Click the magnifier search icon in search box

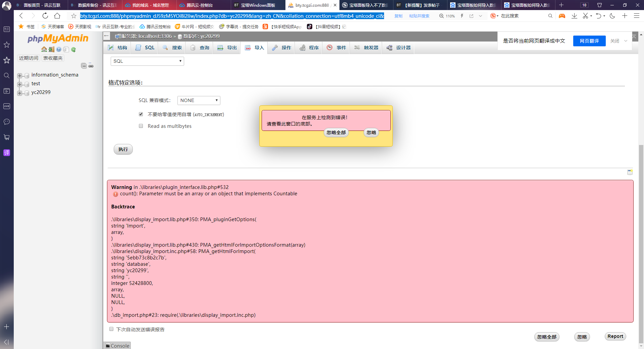click(550, 16)
